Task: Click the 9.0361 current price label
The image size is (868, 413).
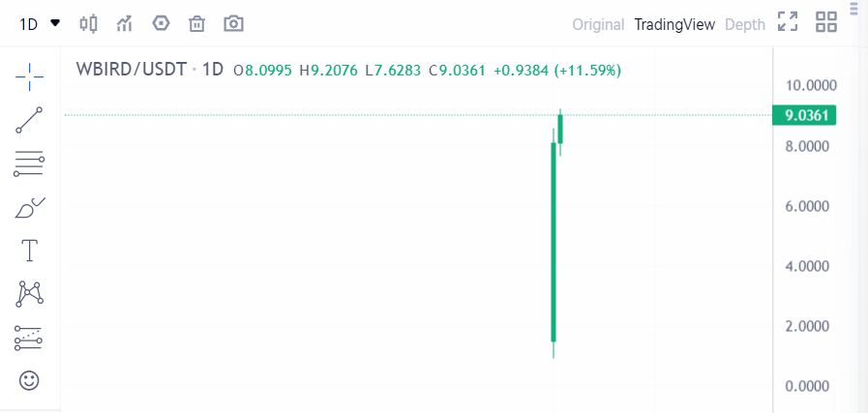Action: (804, 115)
